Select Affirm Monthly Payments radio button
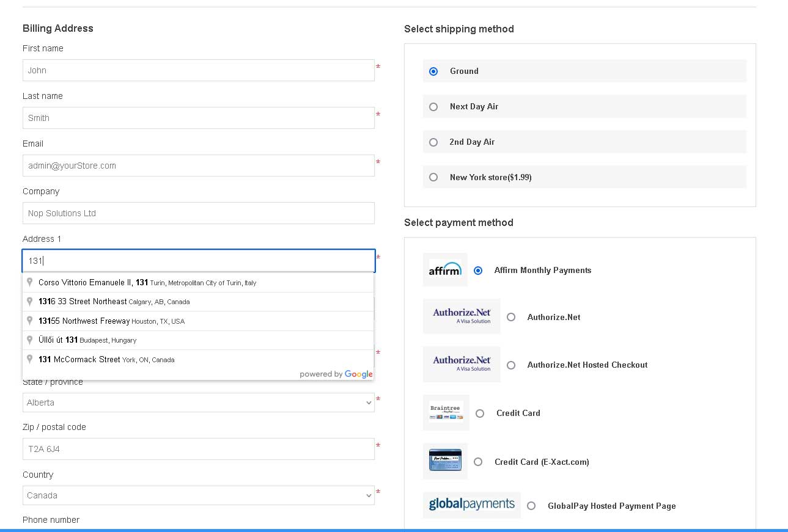The image size is (788, 532). (x=479, y=270)
